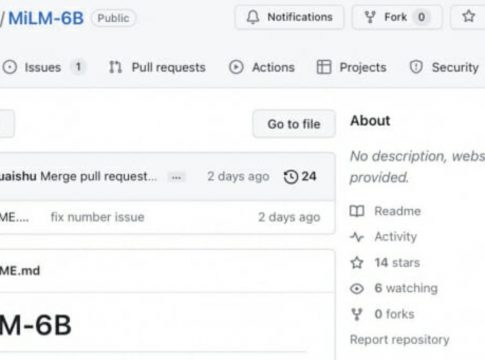Viewport: 485px width, 360px height.
Task: Click the Activity pulse icon
Action: 357,237
